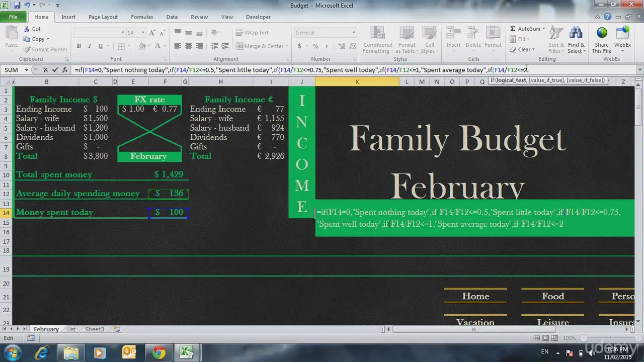
Task: Switch to the Formulas tab
Action: click(142, 17)
